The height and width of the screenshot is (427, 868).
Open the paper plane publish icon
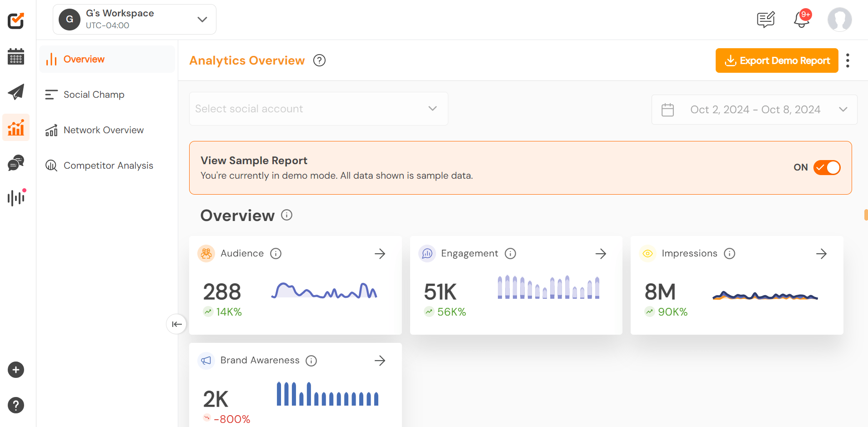(16, 92)
